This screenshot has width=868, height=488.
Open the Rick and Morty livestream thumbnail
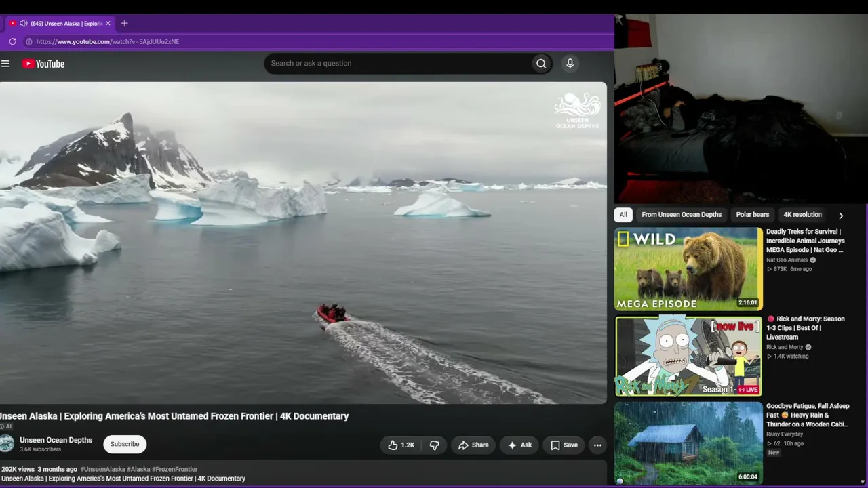tap(688, 356)
